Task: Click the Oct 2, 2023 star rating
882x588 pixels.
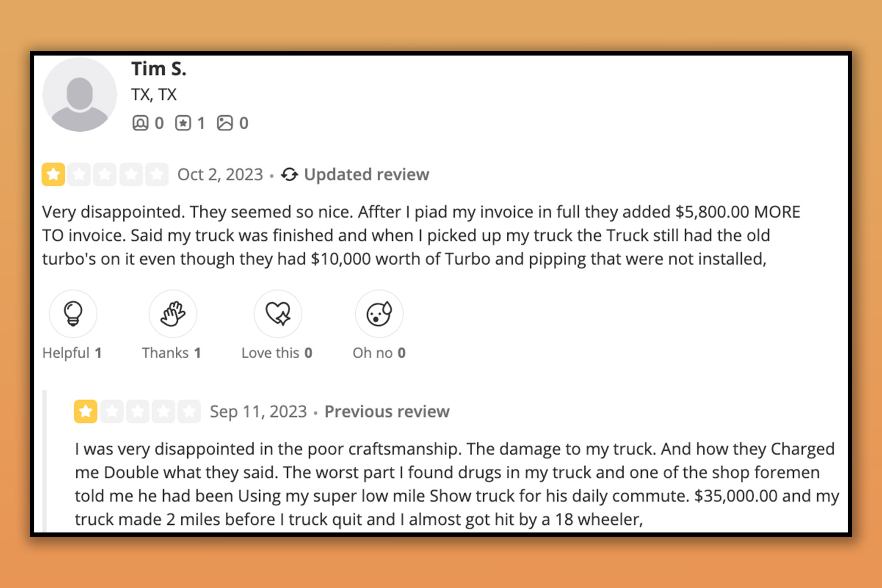Action: (105, 174)
